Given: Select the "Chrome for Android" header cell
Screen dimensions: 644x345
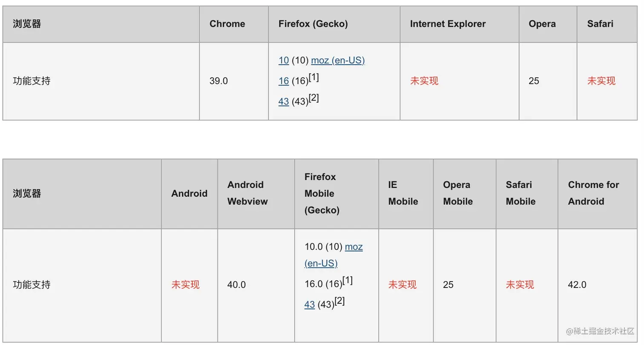Looking at the screenshot, I should [593, 193].
